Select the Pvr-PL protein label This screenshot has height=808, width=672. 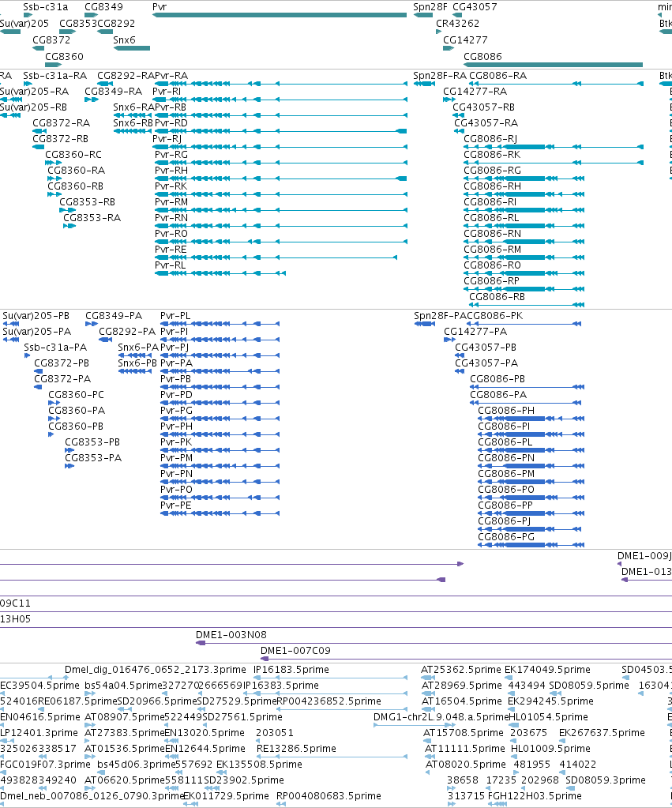(x=175, y=316)
